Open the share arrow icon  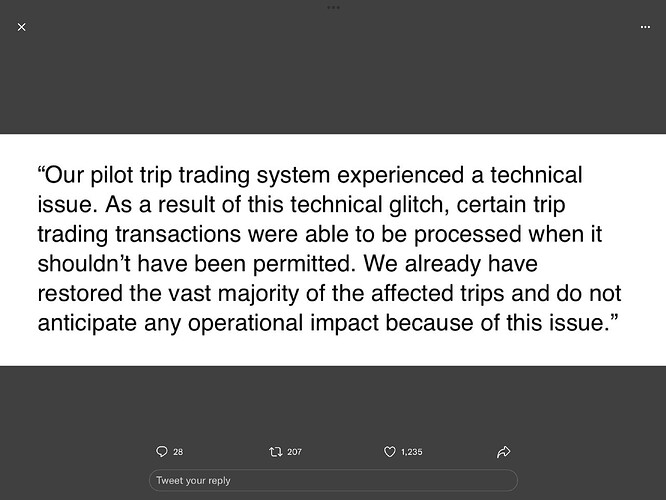click(503, 452)
